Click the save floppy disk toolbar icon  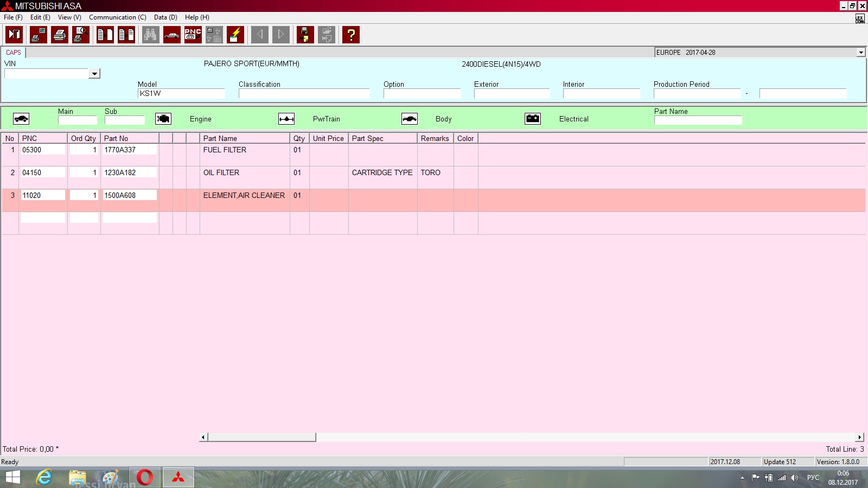[305, 35]
